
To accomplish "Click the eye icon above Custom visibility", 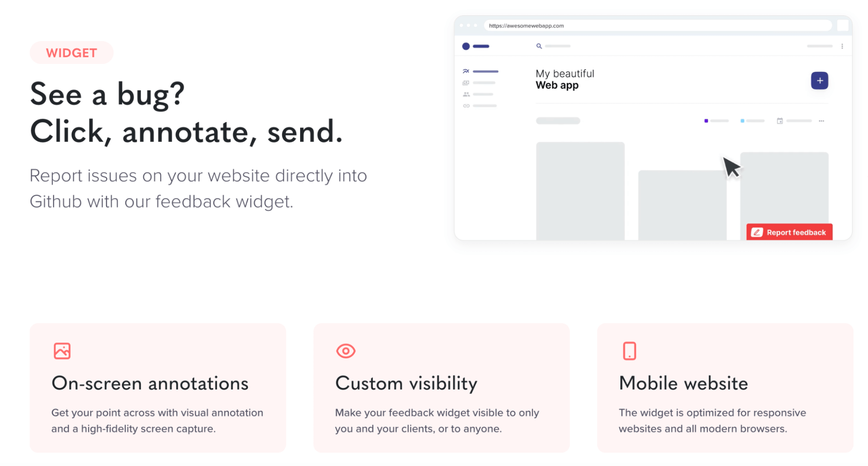I will point(346,351).
